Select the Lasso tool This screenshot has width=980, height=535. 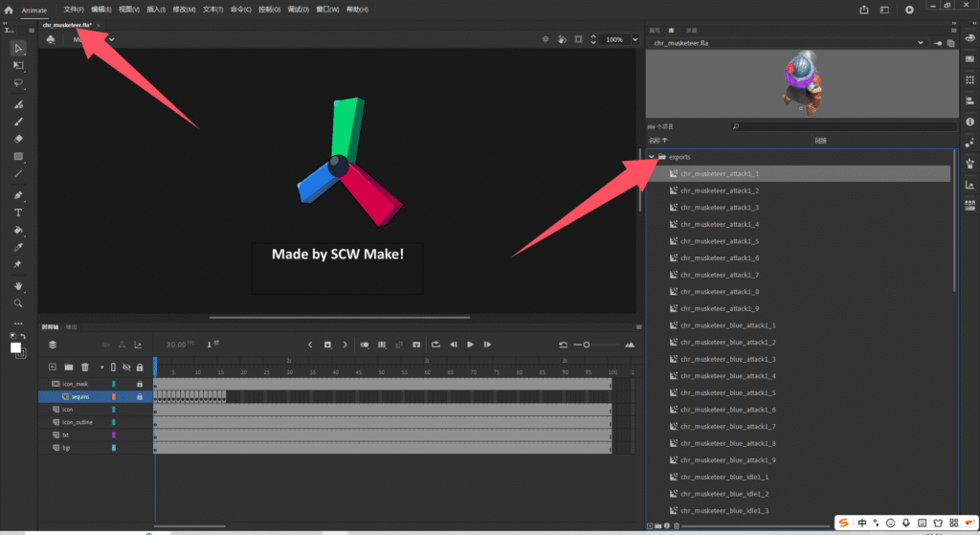pos(18,82)
